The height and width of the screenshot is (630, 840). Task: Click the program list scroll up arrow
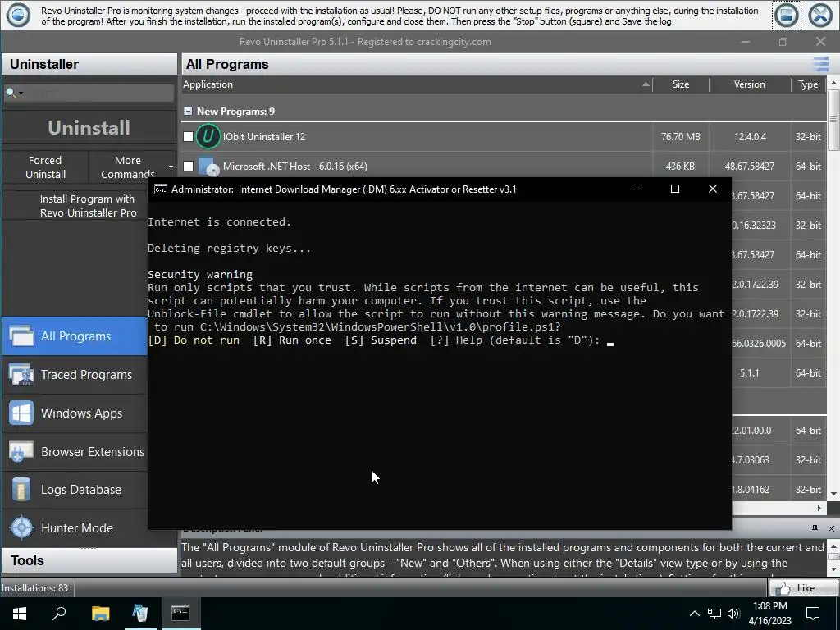pos(833,83)
